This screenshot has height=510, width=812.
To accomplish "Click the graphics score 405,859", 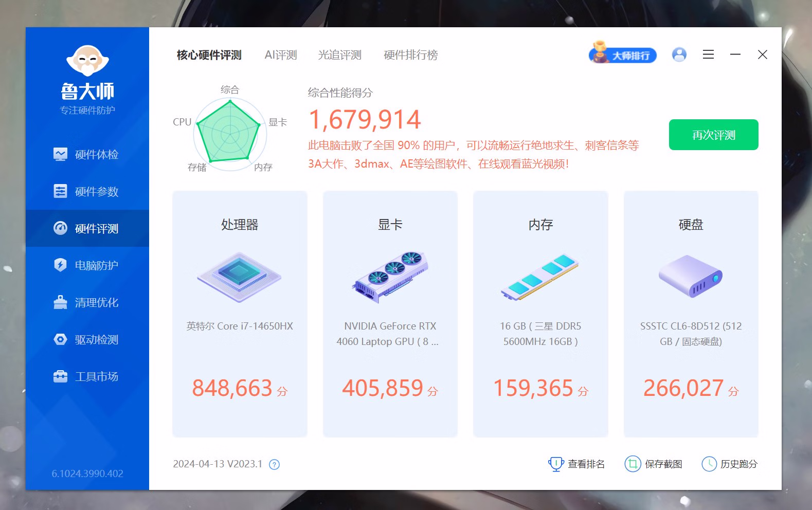I will tap(383, 388).
